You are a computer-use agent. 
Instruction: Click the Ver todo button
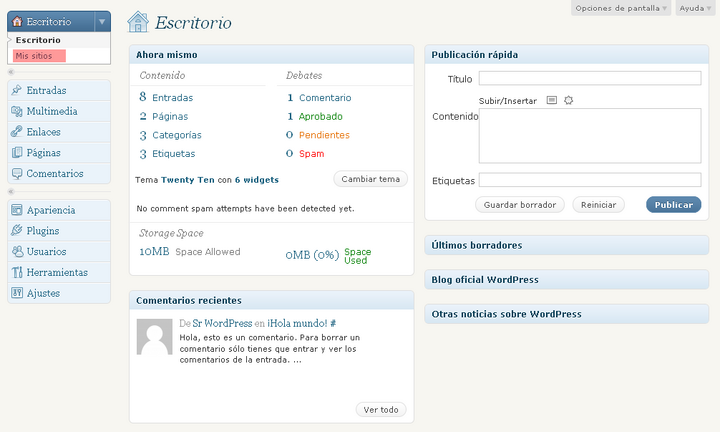[x=381, y=410]
